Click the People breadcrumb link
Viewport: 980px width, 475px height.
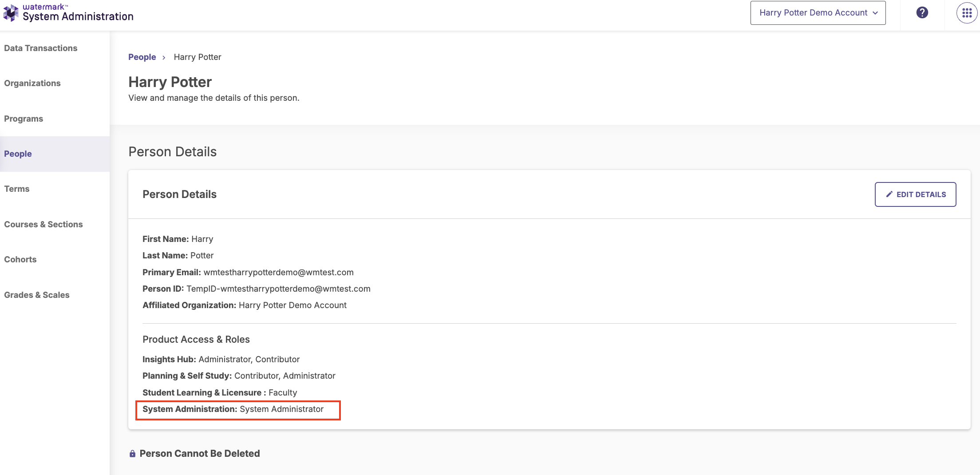click(142, 57)
